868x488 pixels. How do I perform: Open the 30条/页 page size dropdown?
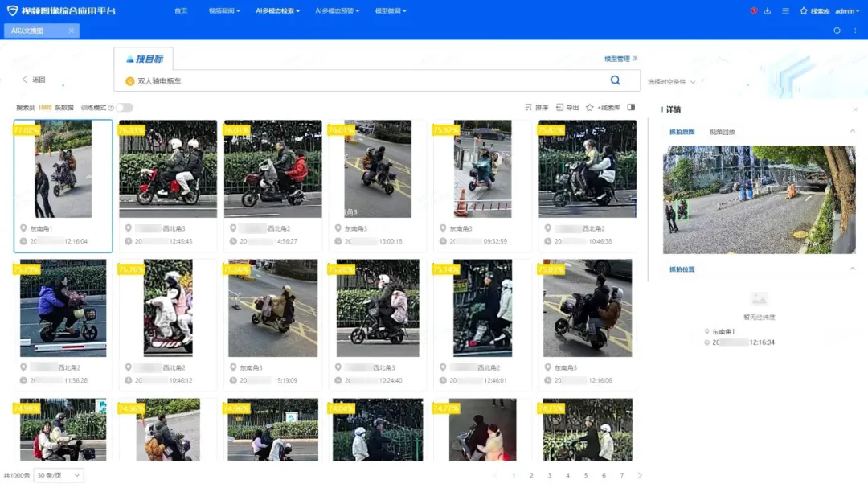(58, 476)
